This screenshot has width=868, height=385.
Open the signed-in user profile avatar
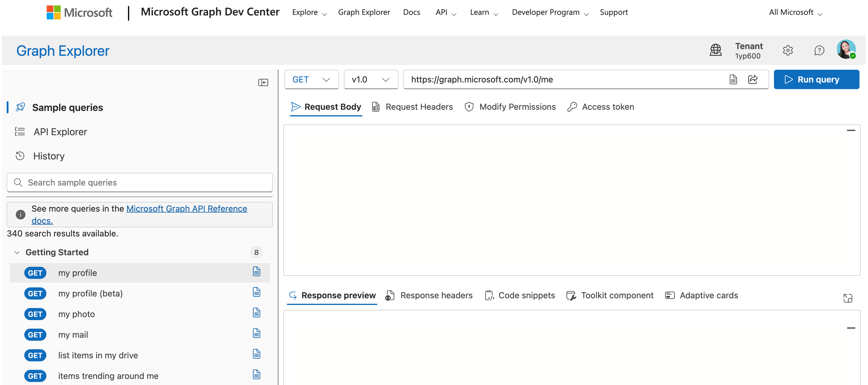[x=846, y=49]
